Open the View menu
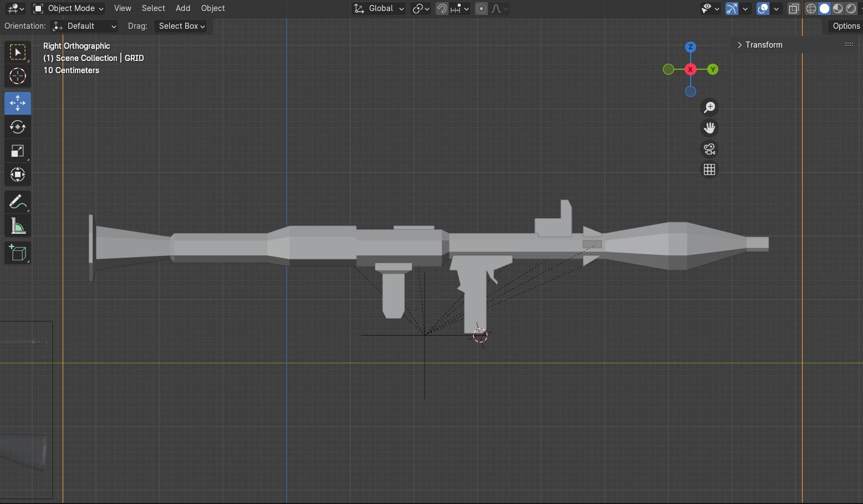 tap(122, 8)
